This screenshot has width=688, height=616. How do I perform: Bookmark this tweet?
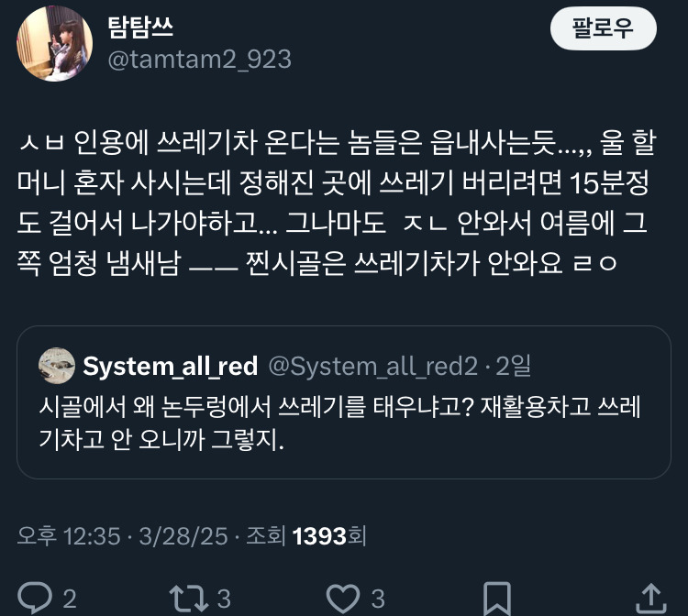click(496, 599)
